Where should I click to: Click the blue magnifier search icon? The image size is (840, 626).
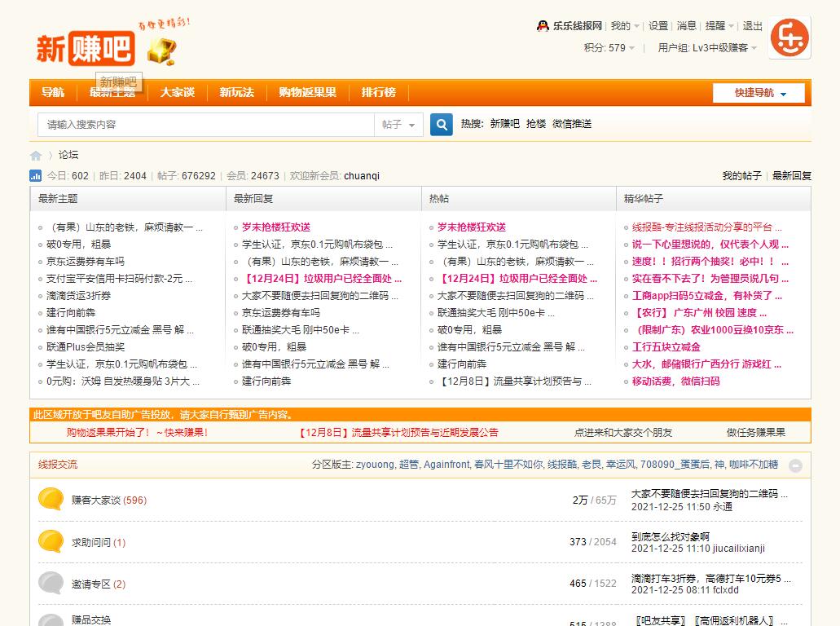tap(441, 124)
